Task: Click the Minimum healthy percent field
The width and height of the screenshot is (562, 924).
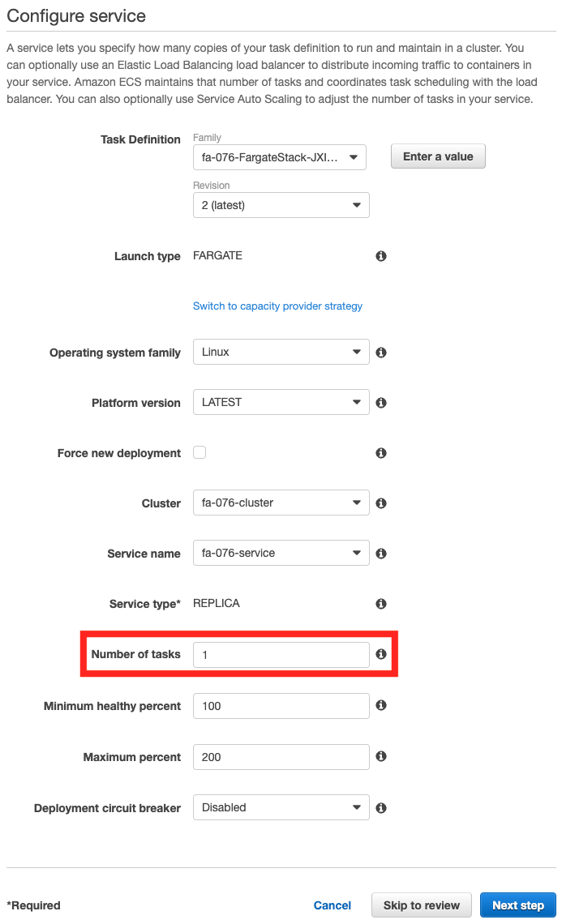Action: pos(281,706)
